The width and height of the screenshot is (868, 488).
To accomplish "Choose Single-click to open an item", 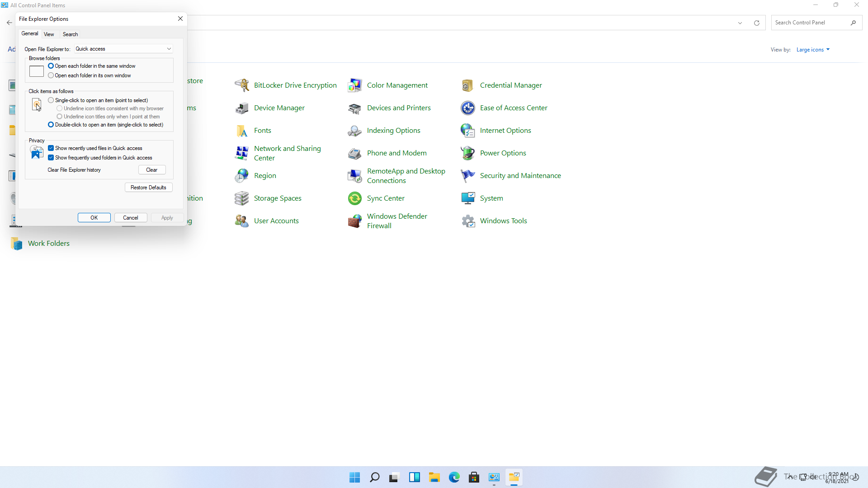I will [x=98, y=100].
